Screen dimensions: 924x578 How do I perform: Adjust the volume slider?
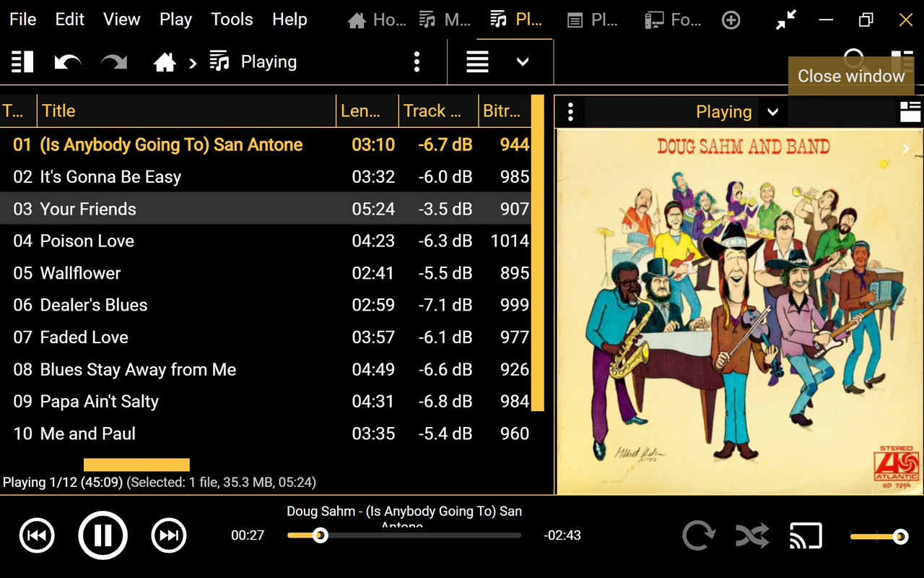(879, 536)
